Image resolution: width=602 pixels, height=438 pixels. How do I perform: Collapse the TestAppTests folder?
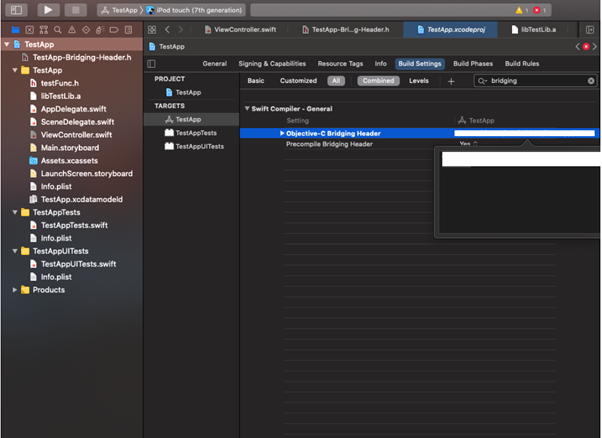(15, 212)
